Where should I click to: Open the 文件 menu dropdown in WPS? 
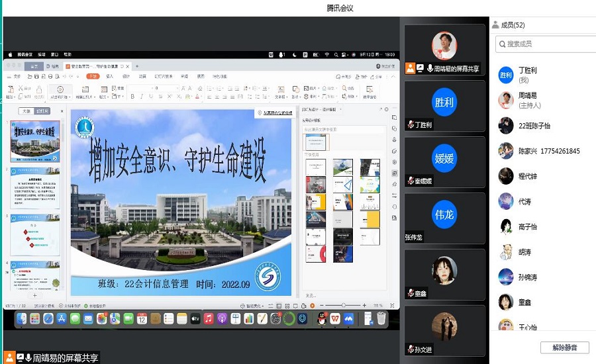click(15, 76)
